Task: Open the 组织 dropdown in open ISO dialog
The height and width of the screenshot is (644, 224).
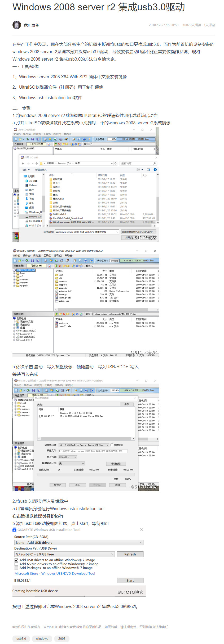Action: click(26, 170)
